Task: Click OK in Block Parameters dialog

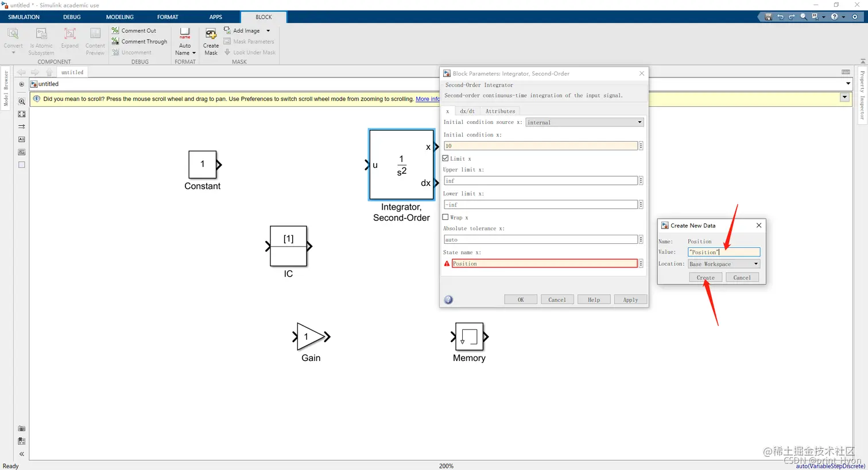Action: (521, 300)
